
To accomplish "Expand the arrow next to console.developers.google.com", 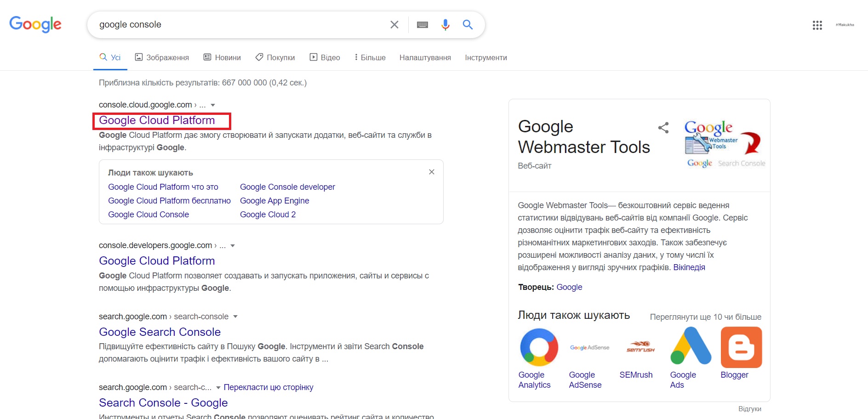I will tap(233, 246).
